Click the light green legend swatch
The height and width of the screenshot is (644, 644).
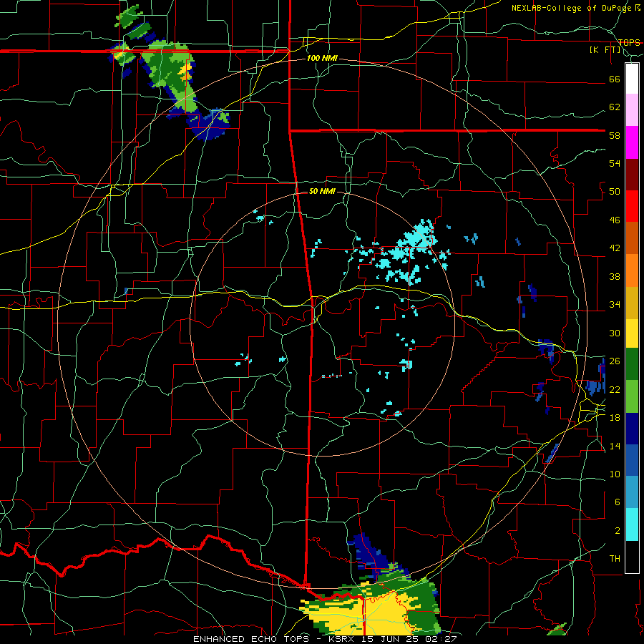(x=632, y=396)
